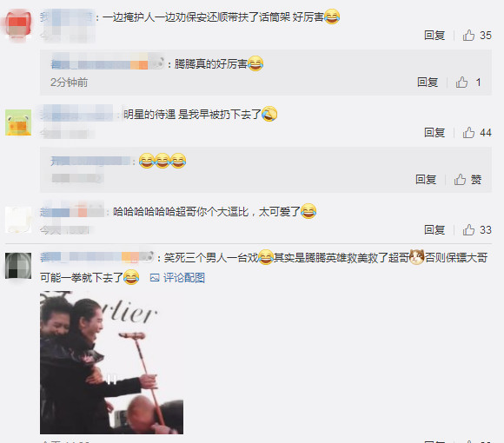Reply to the comment with 44 likes
The width and height of the screenshot is (504, 443).
(434, 132)
